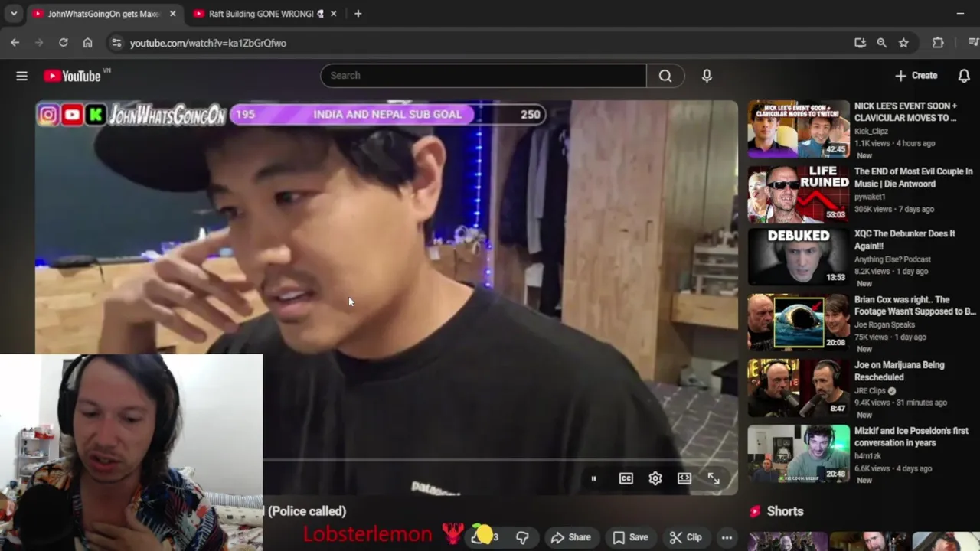980x551 pixels.
Task: Open the notifications bell
Action: 964,76
